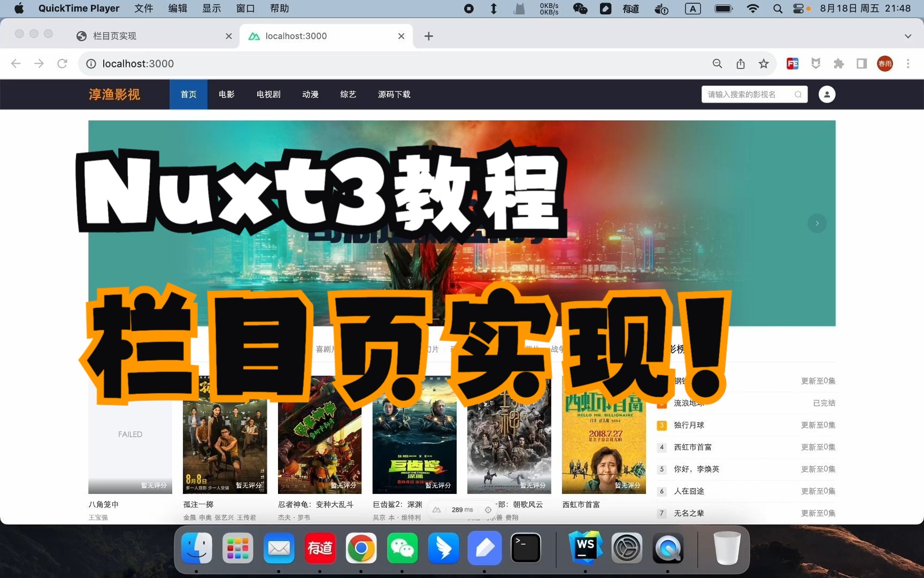This screenshot has width=924, height=578.
Task: Open WeChat from the Dock
Action: [402, 549]
